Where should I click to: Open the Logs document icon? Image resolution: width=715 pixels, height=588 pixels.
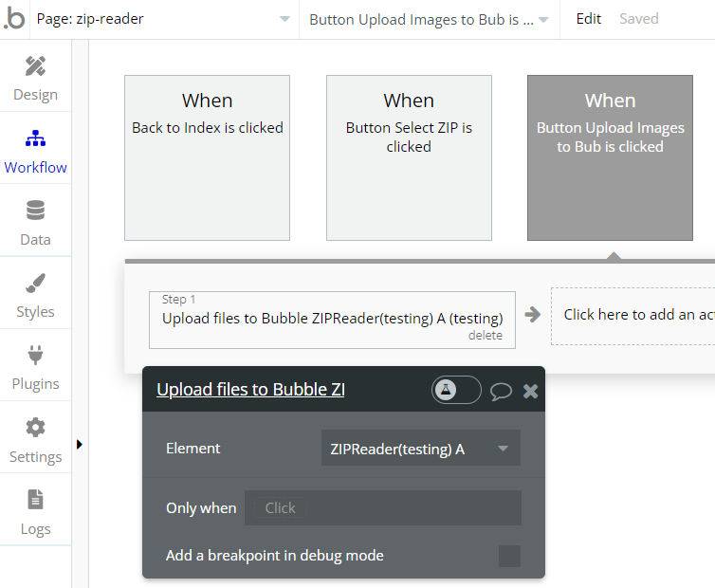[x=35, y=500]
